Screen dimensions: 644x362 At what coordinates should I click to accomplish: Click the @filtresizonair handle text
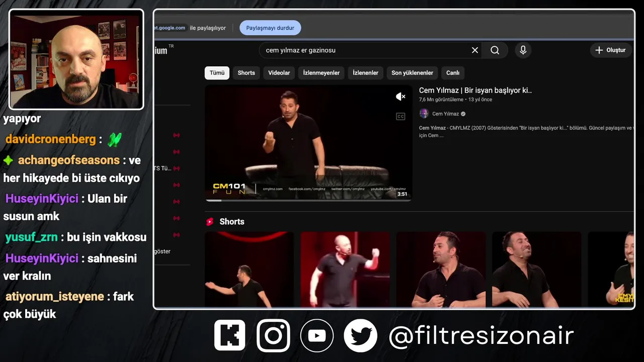pos(481,336)
